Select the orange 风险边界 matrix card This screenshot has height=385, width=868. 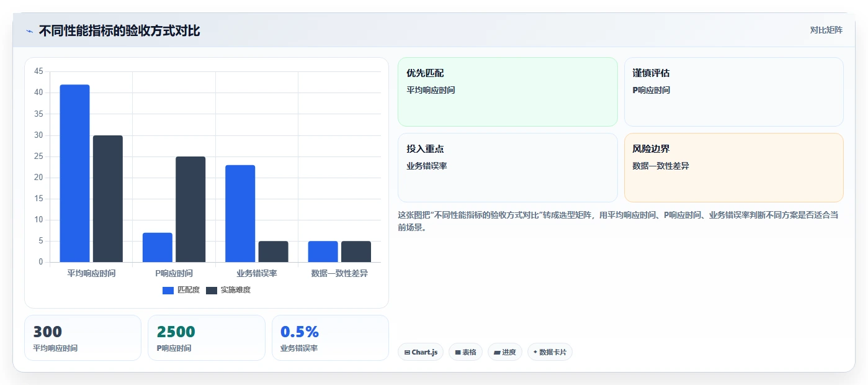click(734, 168)
